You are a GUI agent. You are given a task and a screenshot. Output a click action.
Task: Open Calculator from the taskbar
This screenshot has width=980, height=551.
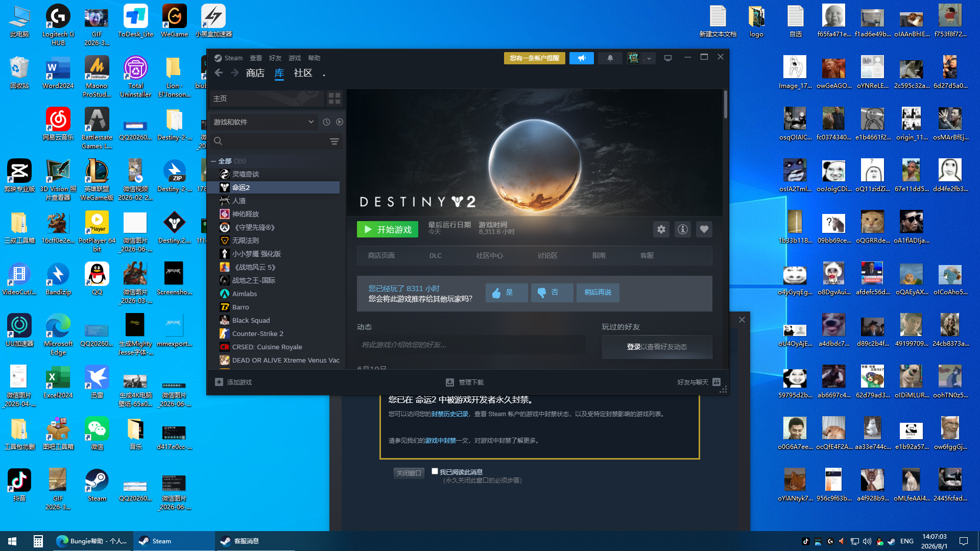(x=38, y=541)
